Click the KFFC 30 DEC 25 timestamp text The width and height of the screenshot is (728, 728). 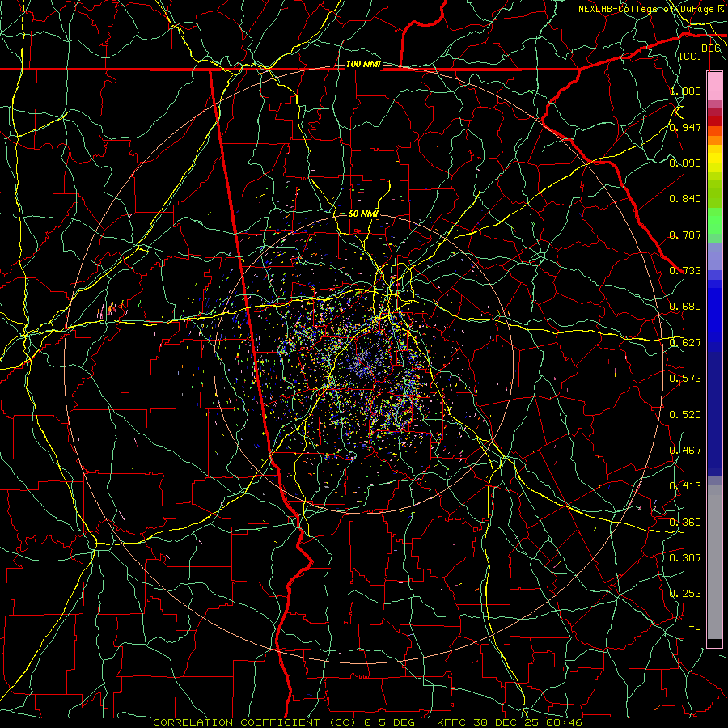(510, 722)
